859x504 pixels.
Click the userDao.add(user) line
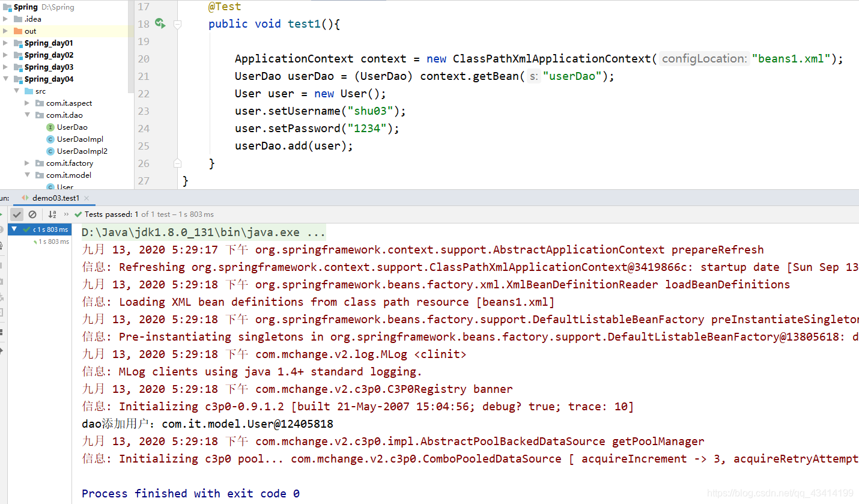coord(294,145)
